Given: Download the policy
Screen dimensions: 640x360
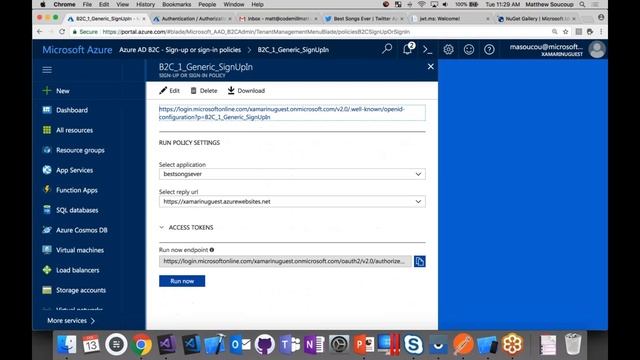Looking at the screenshot, I should (246, 91).
